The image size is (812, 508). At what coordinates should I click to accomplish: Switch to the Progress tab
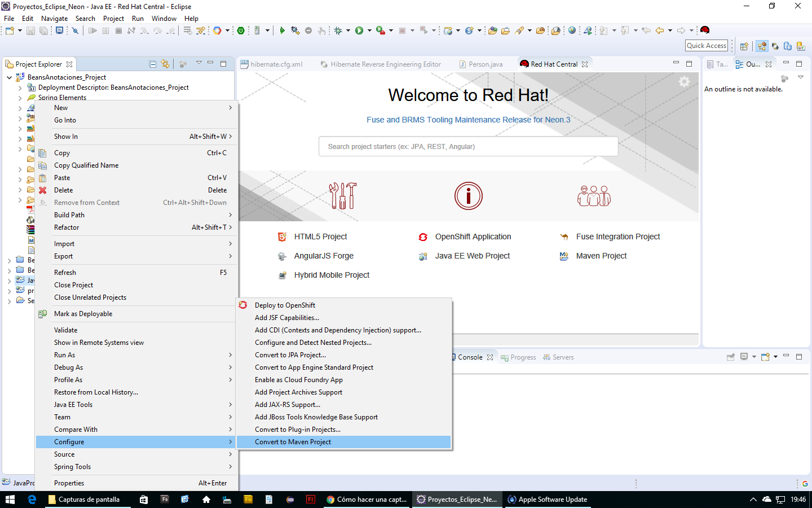(518, 357)
